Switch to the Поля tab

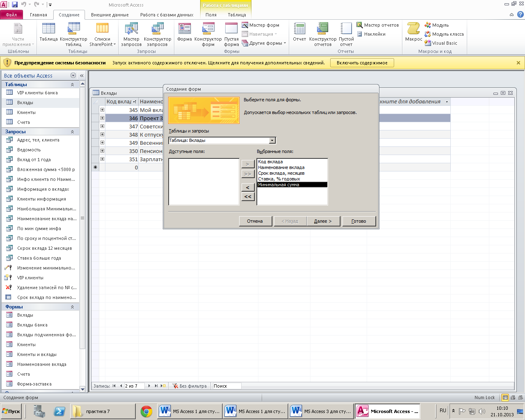coord(211,15)
